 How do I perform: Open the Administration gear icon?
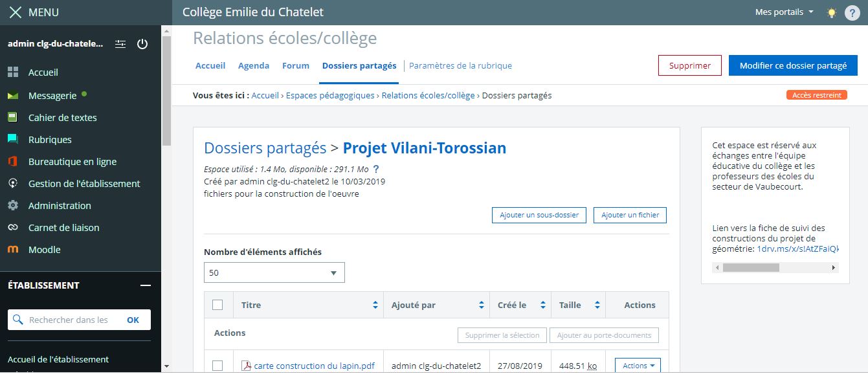point(13,206)
